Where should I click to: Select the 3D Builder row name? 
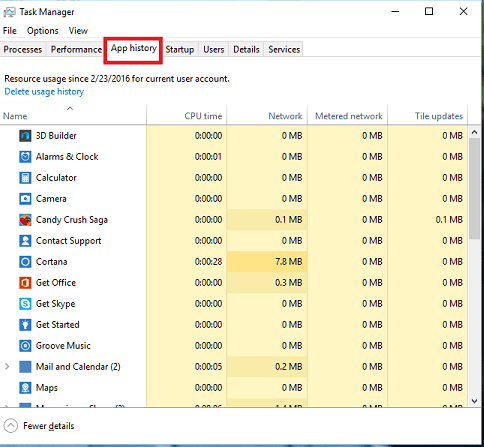56,136
